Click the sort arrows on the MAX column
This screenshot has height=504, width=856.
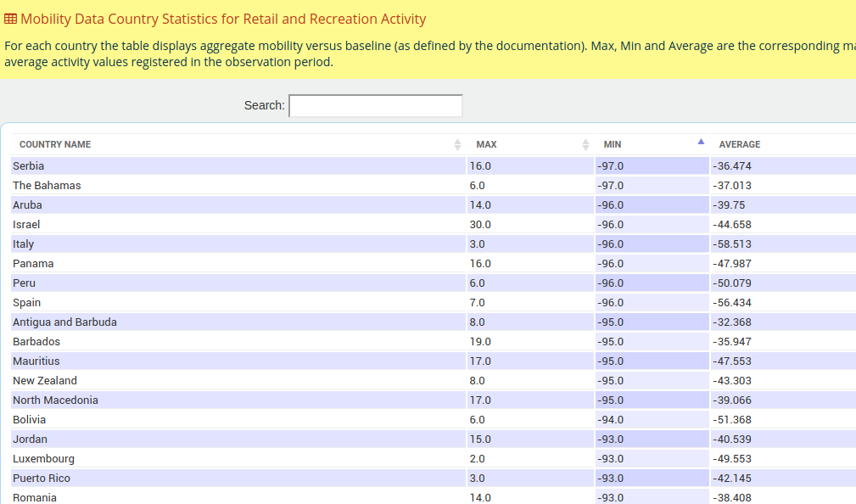(584, 144)
